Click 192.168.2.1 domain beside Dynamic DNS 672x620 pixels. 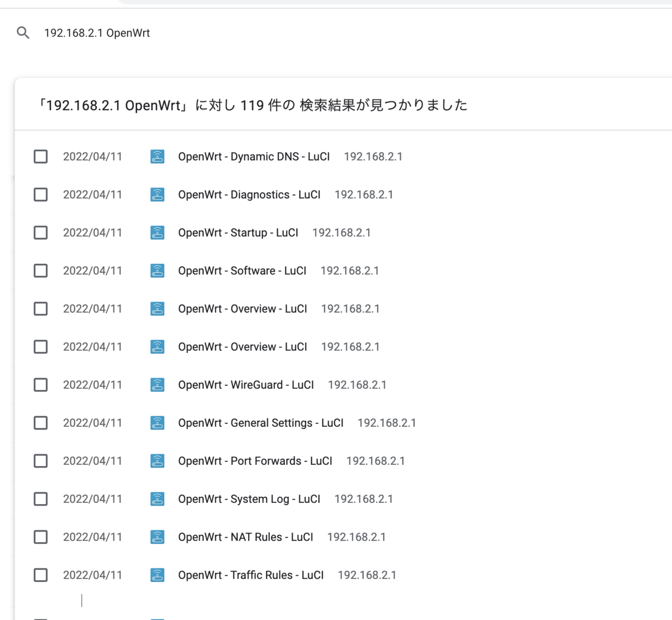click(x=373, y=157)
